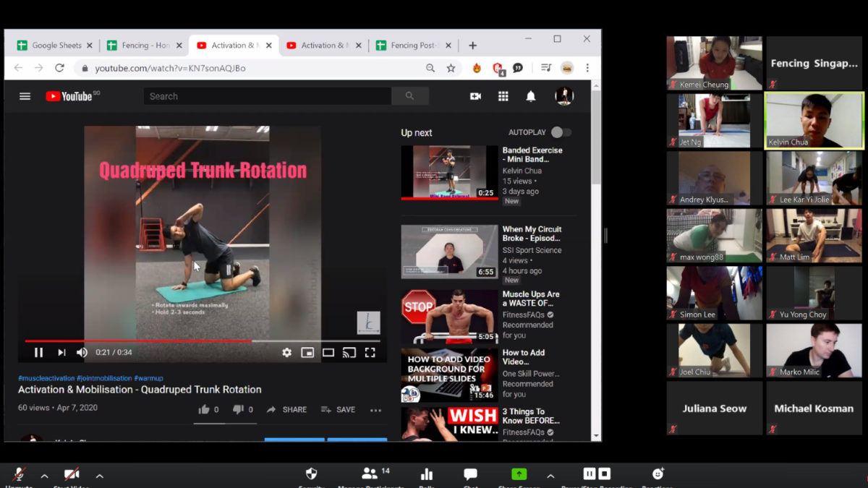Open When My Circuit Broke video thumbnail

(449, 252)
